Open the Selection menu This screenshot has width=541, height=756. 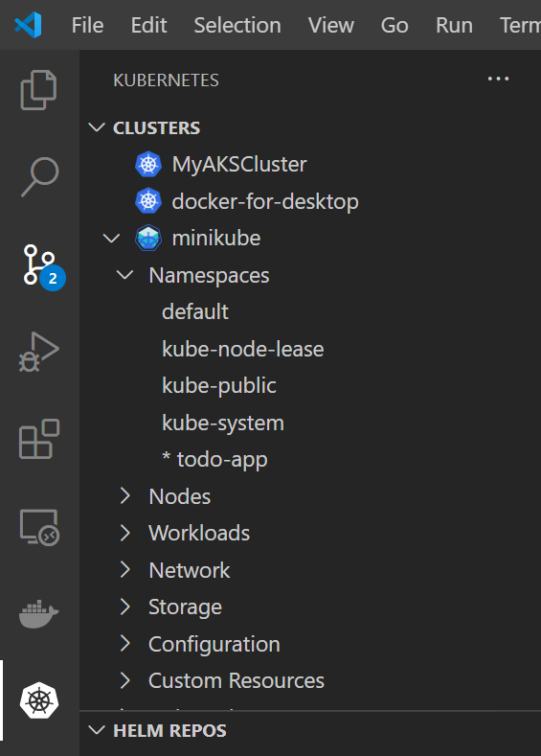[237, 25]
